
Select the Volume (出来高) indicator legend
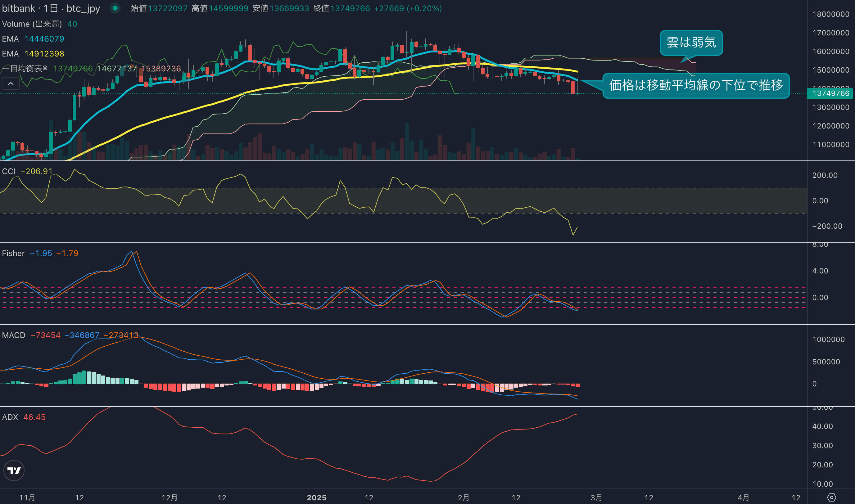point(32,24)
